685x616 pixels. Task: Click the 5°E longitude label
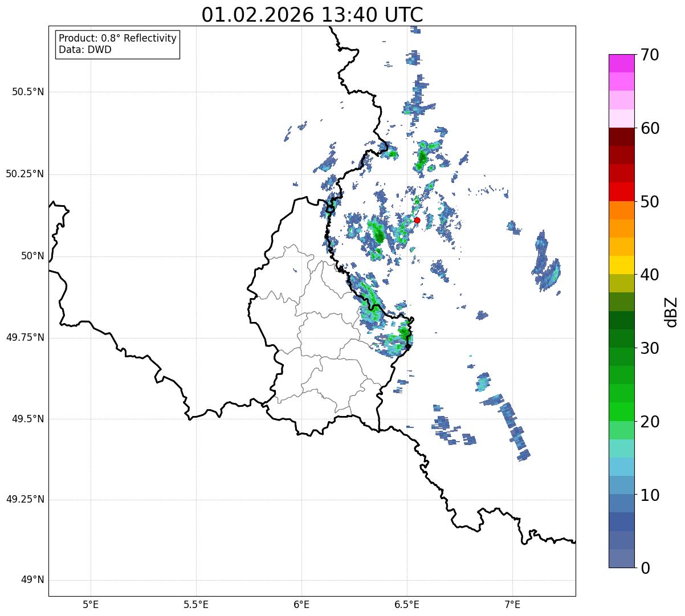click(x=91, y=604)
